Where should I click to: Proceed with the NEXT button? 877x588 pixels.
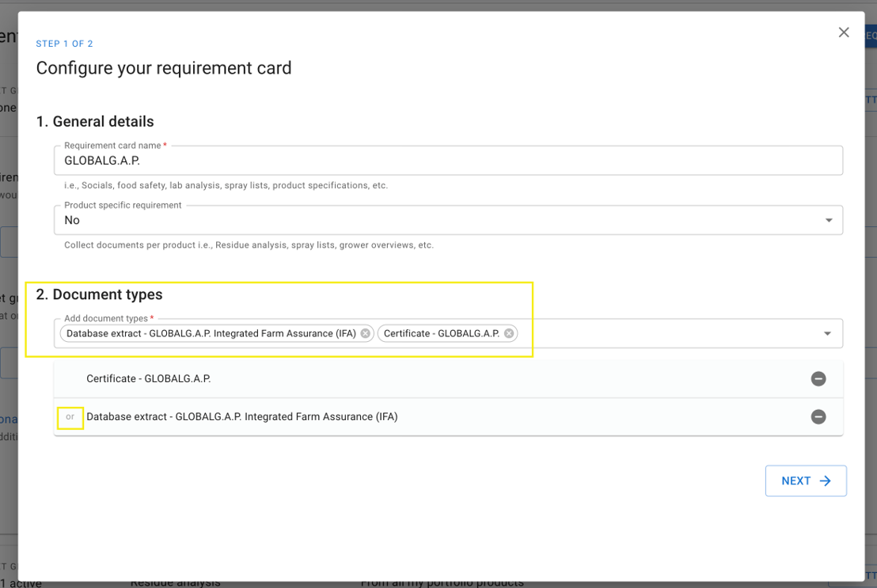click(x=806, y=480)
